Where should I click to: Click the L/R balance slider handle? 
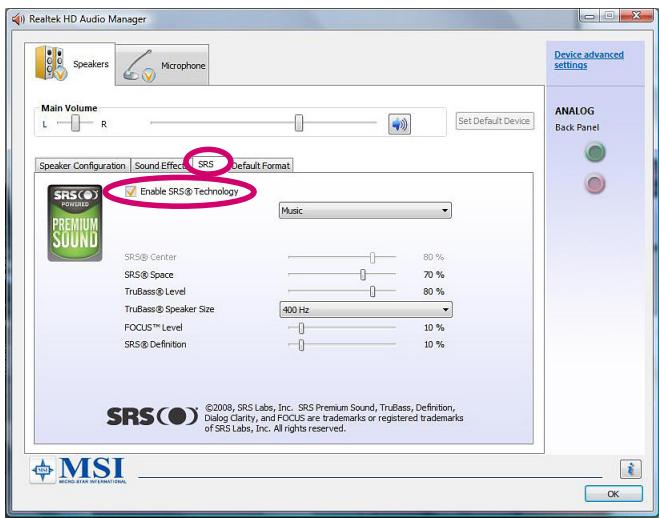click(75, 123)
